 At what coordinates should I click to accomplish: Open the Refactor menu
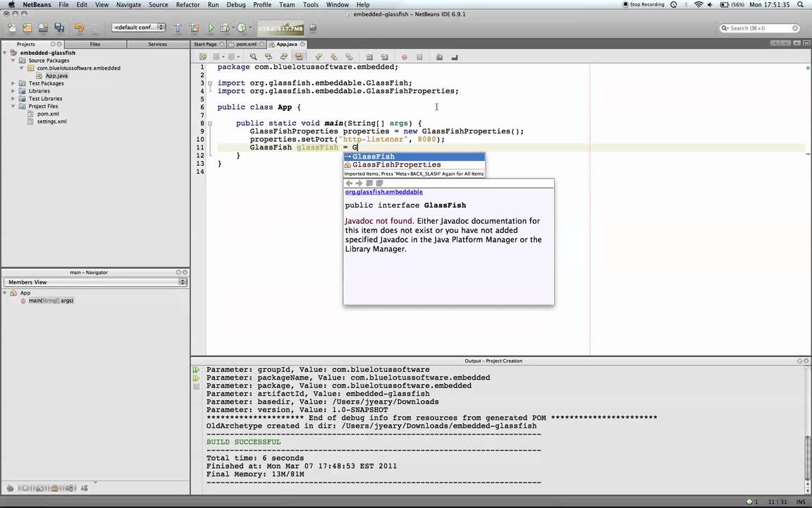(x=188, y=5)
